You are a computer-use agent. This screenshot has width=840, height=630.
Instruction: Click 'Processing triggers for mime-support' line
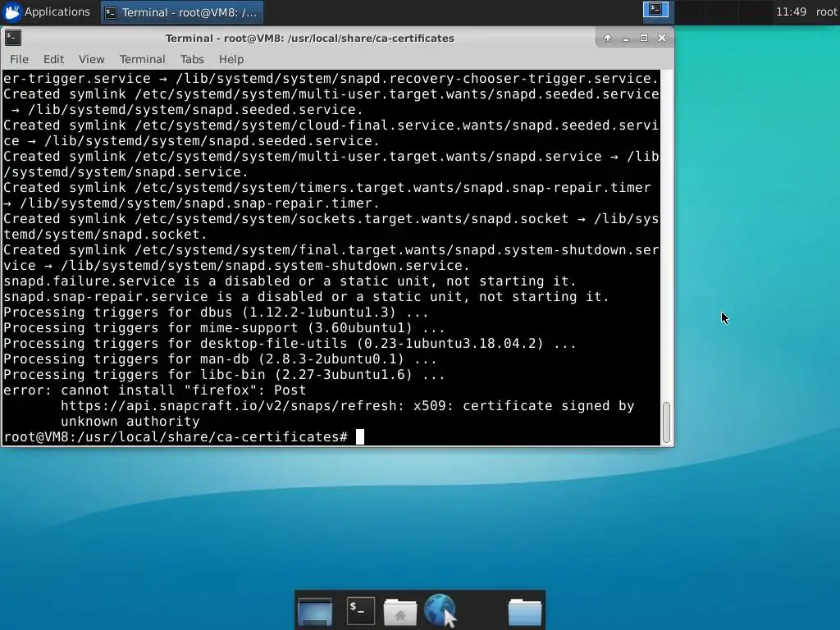coord(224,328)
